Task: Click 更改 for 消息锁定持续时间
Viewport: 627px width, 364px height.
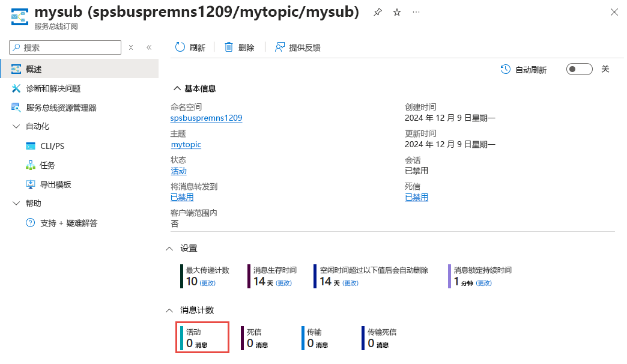Action: pos(484,283)
